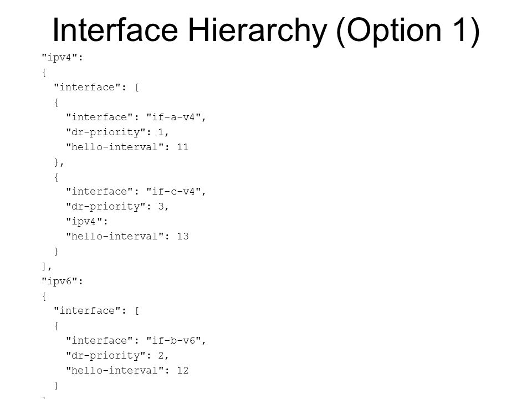Click the "interface": [ line under ipv6
Image resolution: width=532 pixels, height=399 pixels.
(96, 310)
